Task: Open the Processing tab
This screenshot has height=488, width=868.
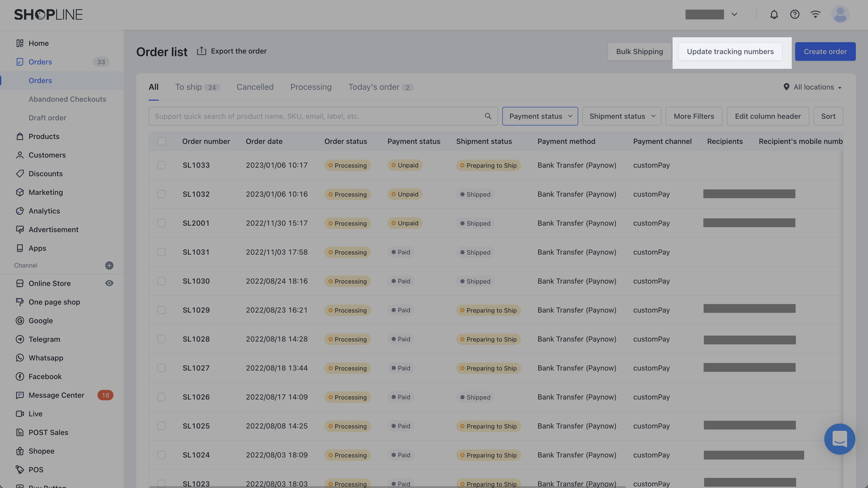Action: [x=311, y=87]
